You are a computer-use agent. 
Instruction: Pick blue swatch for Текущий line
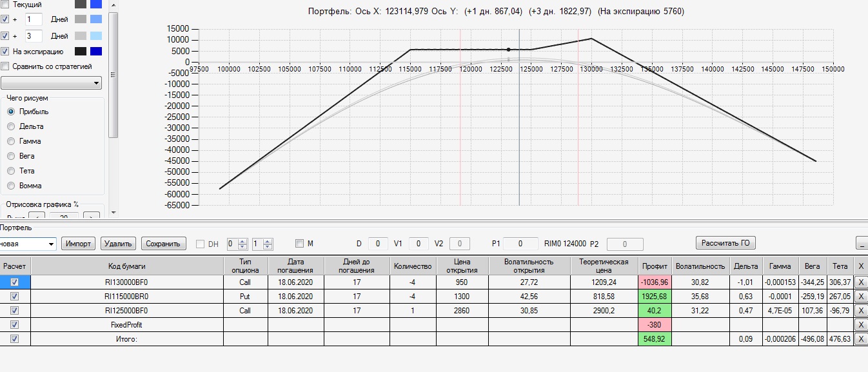[96, 5]
